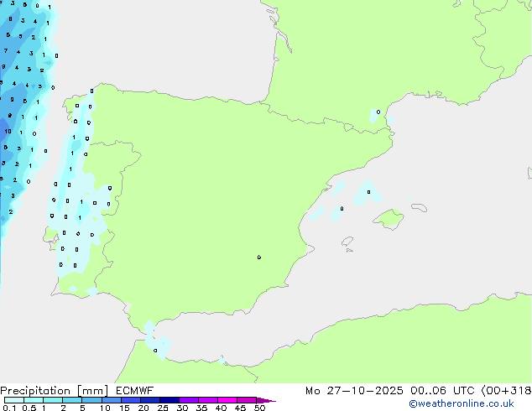Click the '0.5' legend scale label
The width and height of the screenshot is (532, 411).
(29, 408)
